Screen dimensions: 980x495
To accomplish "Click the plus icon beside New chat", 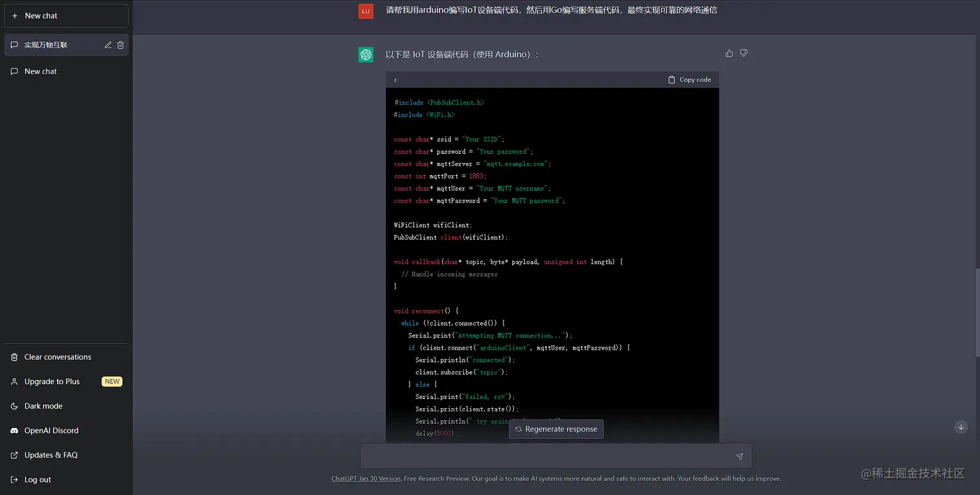I will [x=15, y=16].
